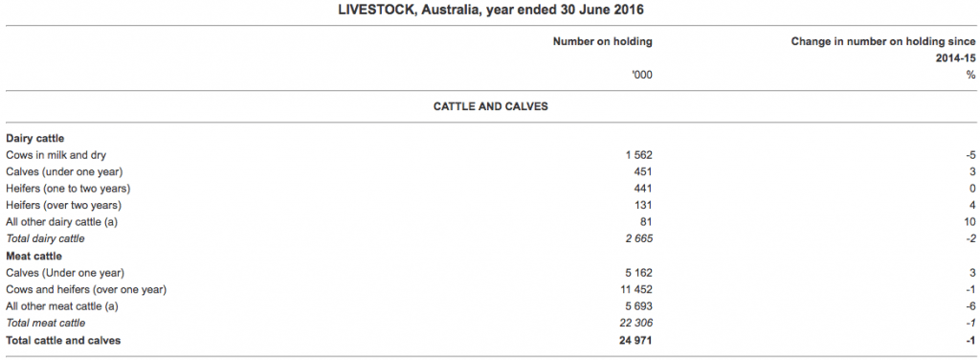Screen dimensions: 980x360
Task: Select the Meat cattle subheading
Action: click(x=33, y=256)
